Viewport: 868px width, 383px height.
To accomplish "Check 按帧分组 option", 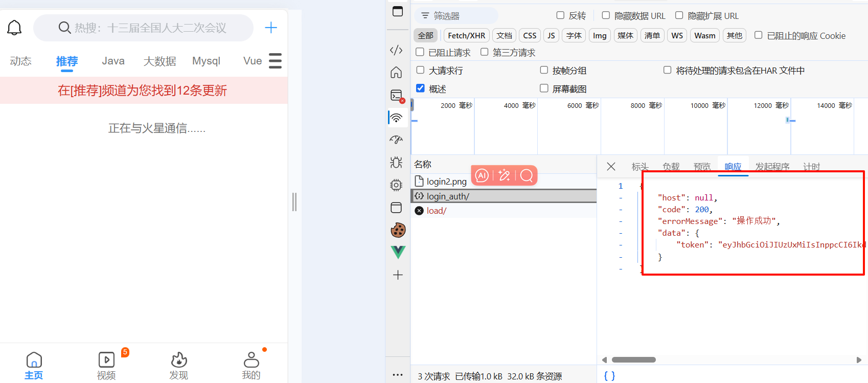I will click(x=544, y=70).
